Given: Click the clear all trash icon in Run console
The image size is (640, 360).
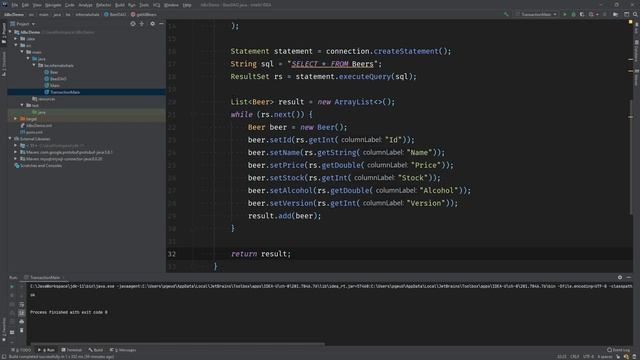Looking at the screenshot, I should (21, 330).
